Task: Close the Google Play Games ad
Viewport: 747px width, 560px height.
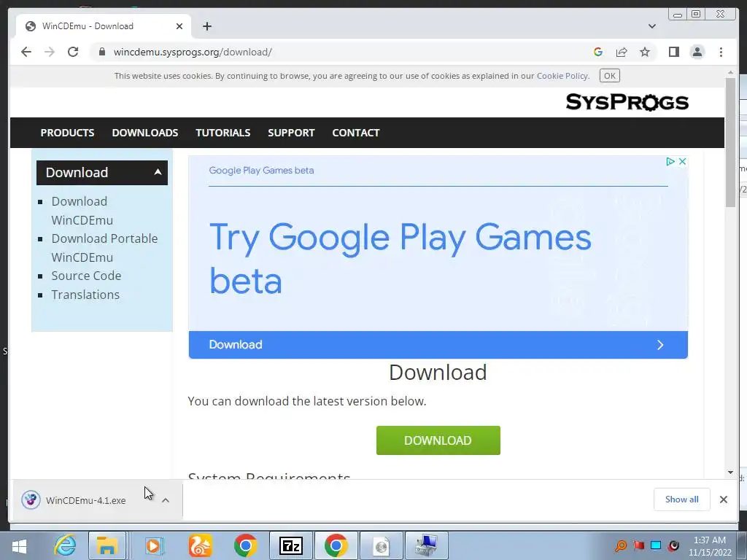Action: click(682, 161)
